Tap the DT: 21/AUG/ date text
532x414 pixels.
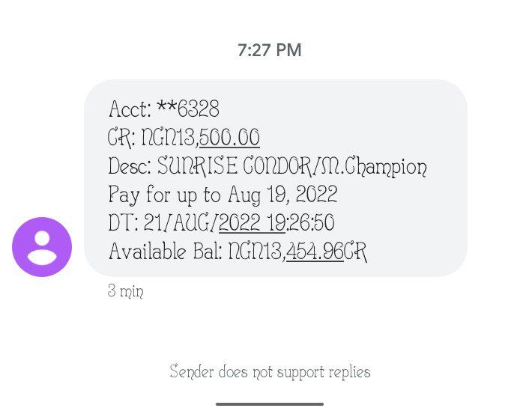(x=163, y=223)
